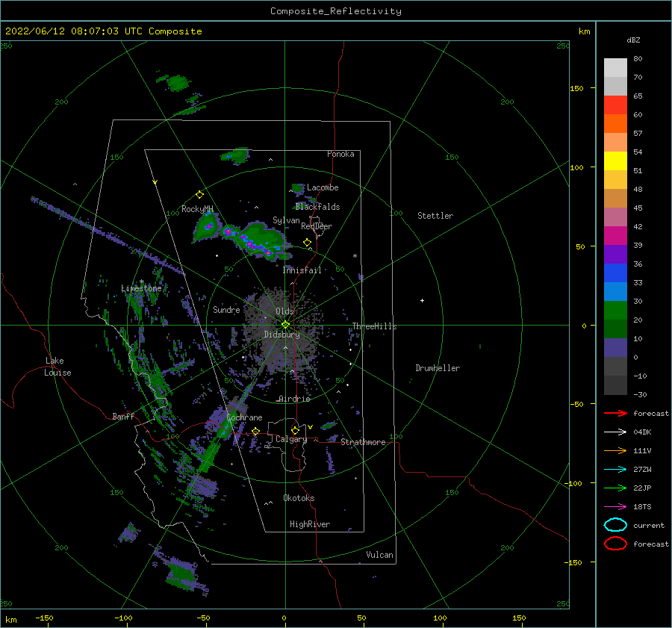Select the purple swatch below 39 dBZ
The height and width of the screenshot is (628, 672).
(x=615, y=255)
